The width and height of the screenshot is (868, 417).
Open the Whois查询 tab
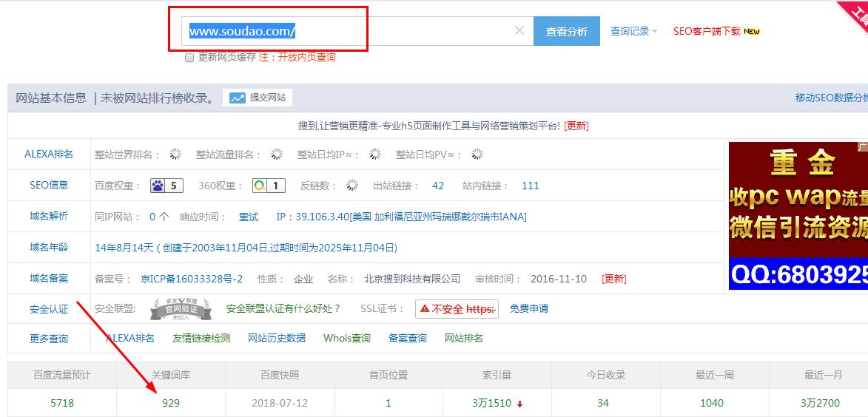point(347,338)
